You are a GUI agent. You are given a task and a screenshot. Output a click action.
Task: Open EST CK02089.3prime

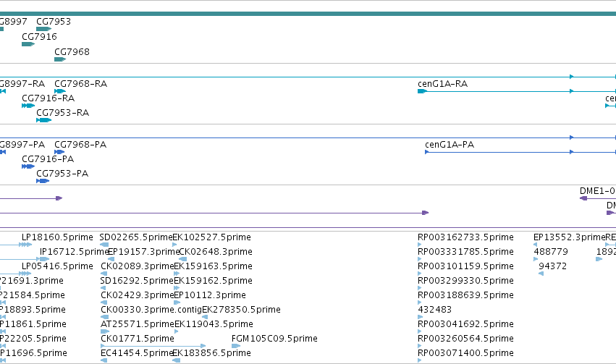coord(137,266)
